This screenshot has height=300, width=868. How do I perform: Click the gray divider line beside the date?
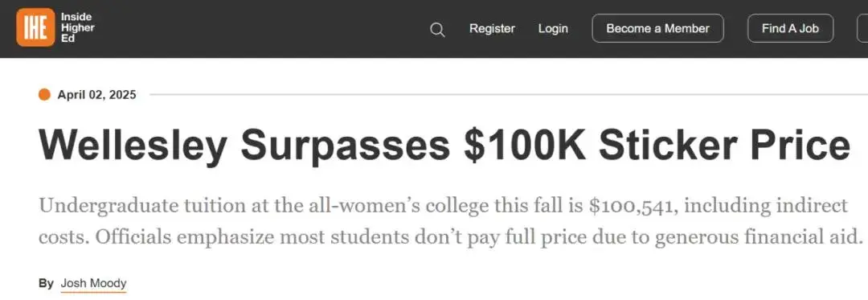508,95
